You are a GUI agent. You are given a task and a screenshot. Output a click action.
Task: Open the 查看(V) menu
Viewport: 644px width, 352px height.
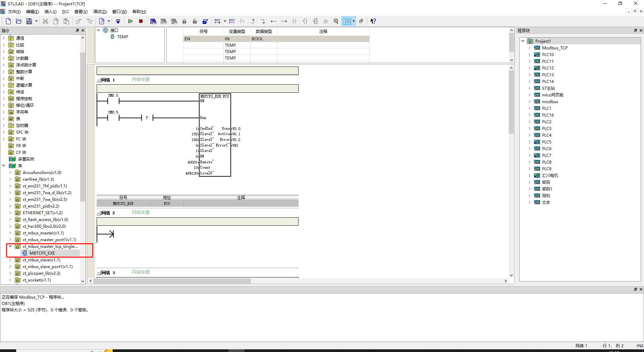[81, 12]
